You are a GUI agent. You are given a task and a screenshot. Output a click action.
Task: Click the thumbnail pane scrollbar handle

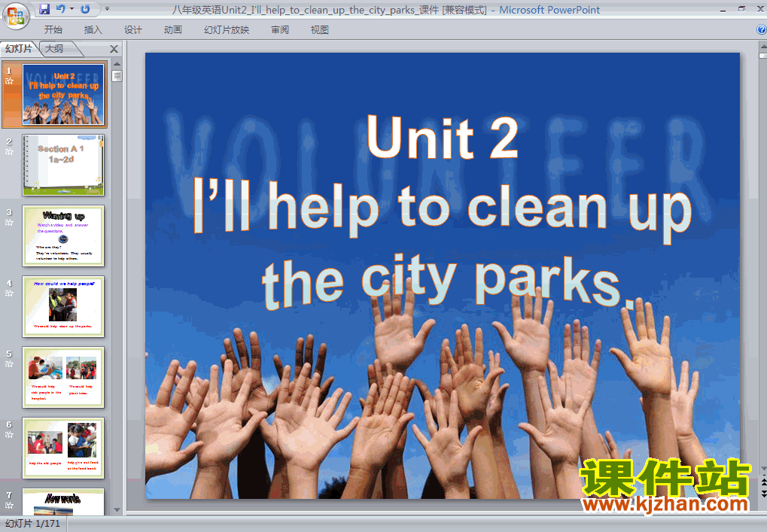coord(117,76)
